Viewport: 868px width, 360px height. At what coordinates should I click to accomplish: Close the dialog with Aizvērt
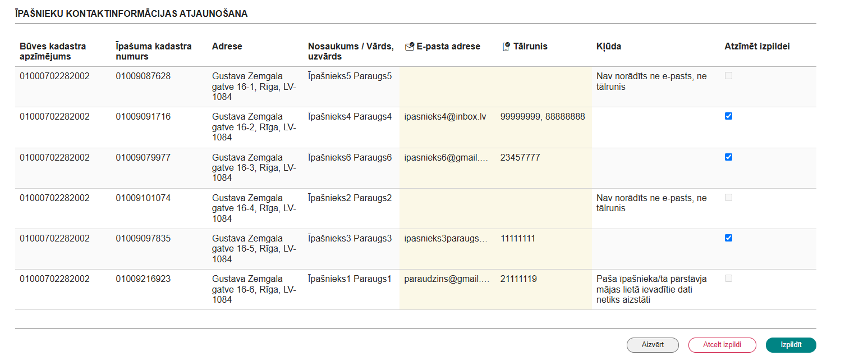(x=653, y=345)
